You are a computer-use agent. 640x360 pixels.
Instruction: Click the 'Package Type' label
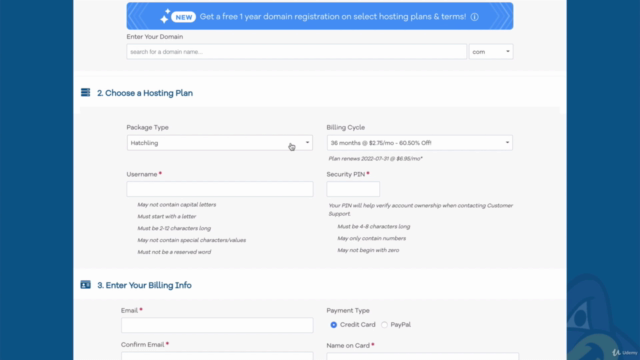tap(147, 127)
